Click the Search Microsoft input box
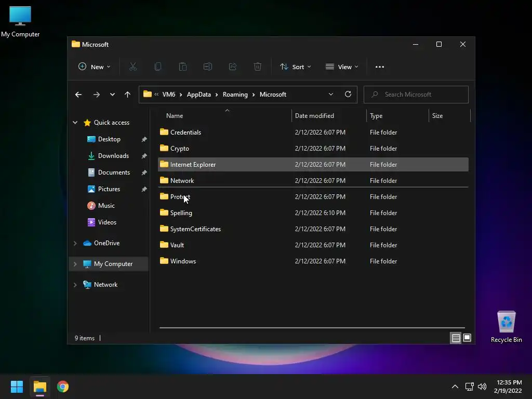The image size is (532, 399). pyautogui.click(x=416, y=95)
